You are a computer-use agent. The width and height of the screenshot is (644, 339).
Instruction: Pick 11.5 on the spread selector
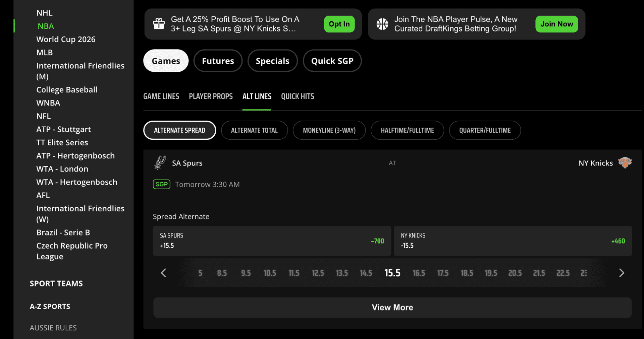coord(294,273)
